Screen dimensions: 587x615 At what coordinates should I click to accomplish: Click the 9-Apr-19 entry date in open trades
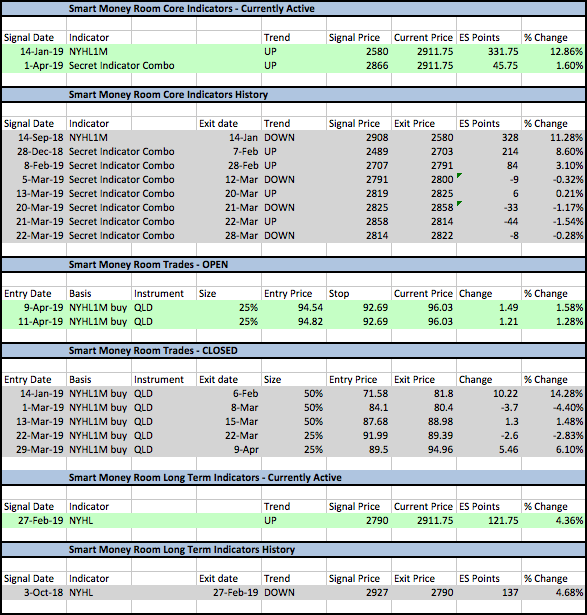pyautogui.click(x=44, y=308)
